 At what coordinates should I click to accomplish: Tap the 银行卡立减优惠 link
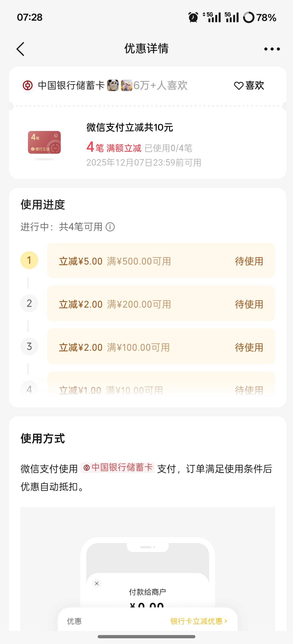point(199,621)
